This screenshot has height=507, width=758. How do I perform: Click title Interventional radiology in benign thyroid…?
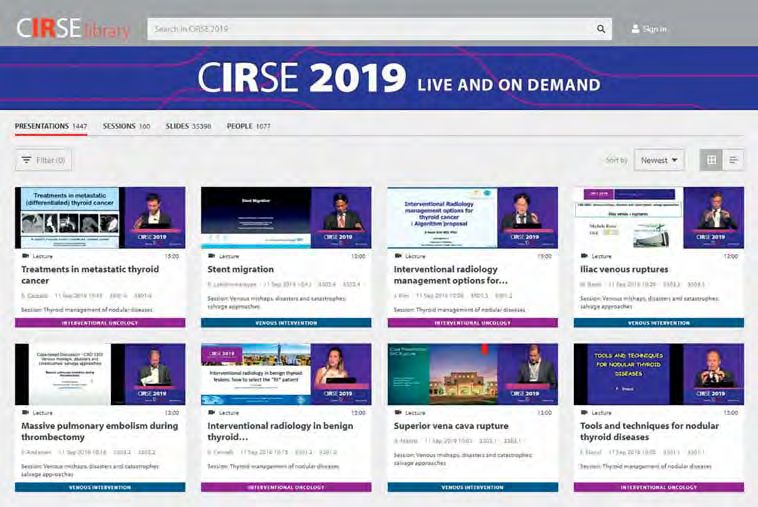[x=280, y=431]
